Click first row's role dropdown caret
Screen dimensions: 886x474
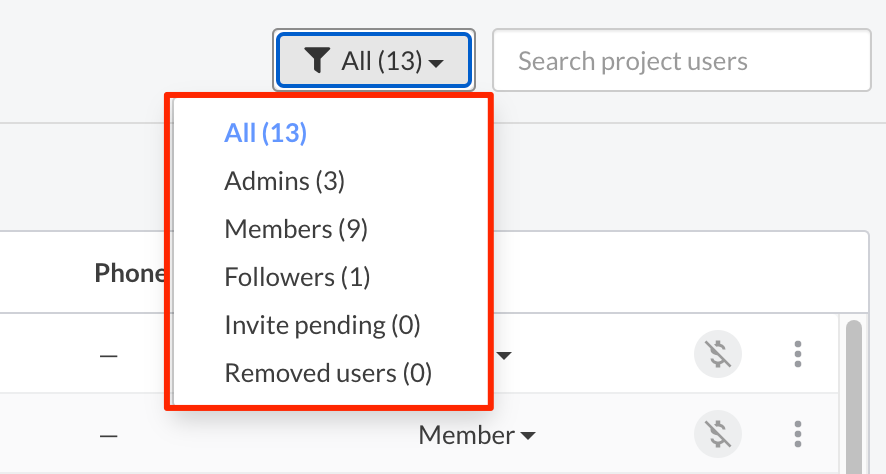[x=504, y=355]
